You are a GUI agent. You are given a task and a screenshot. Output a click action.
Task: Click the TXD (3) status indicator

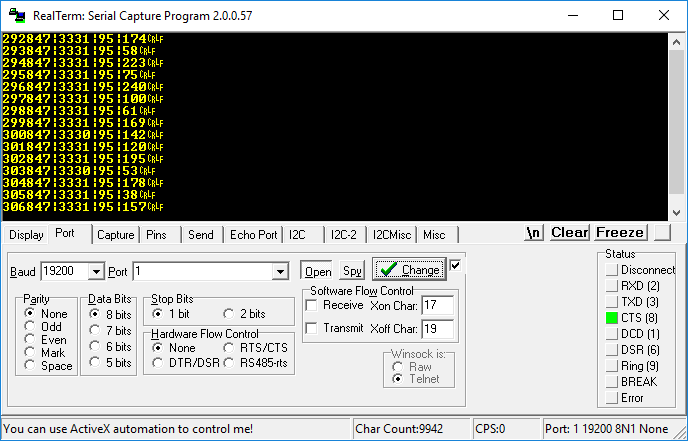pyautogui.click(x=612, y=302)
